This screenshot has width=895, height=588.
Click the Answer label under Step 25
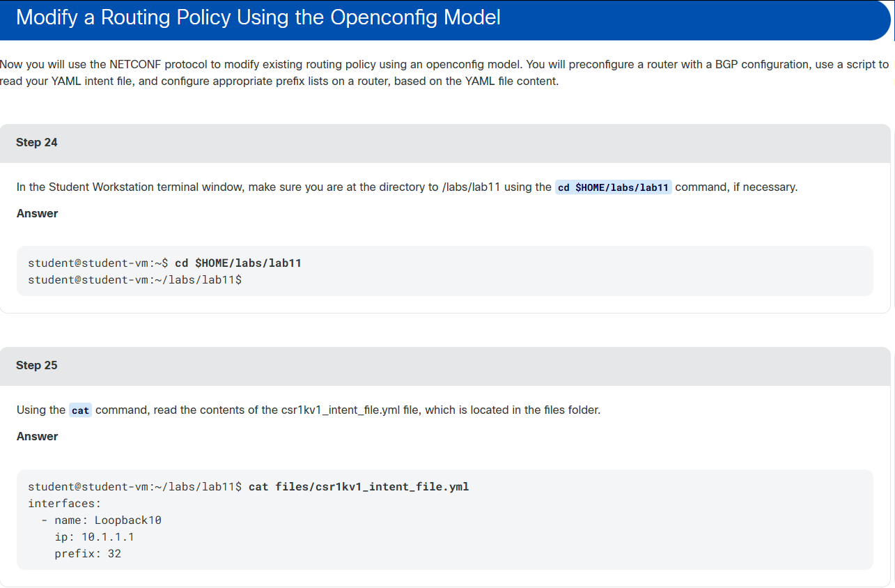point(38,436)
